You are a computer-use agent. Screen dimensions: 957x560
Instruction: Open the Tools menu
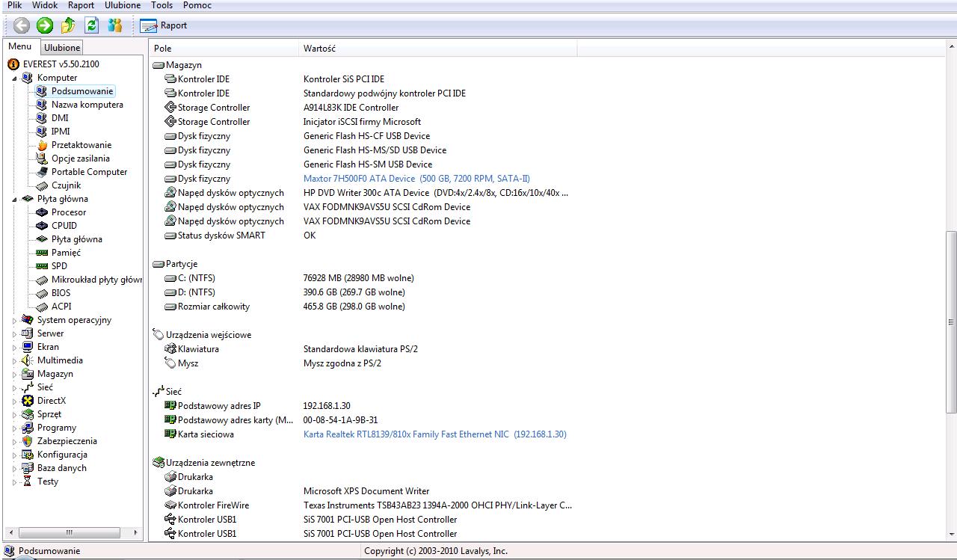[162, 5]
